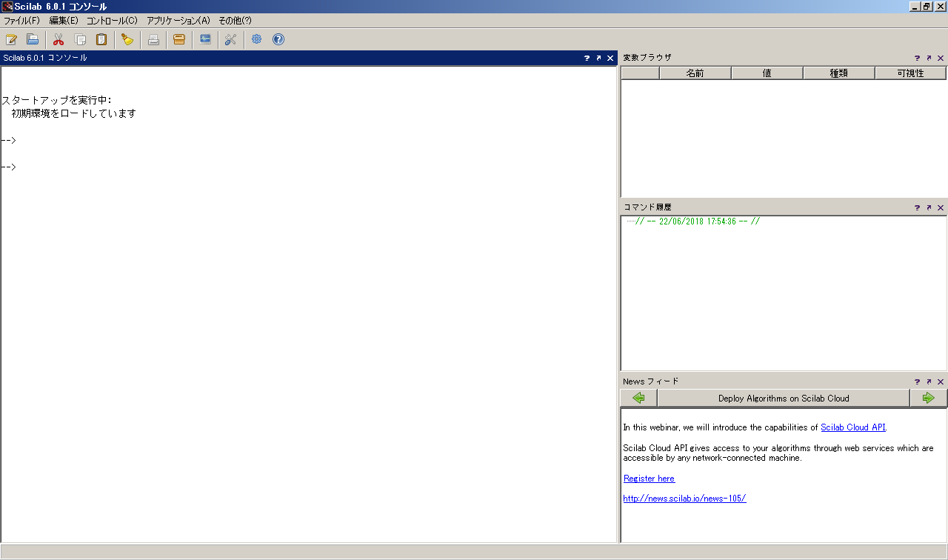This screenshot has height=560, width=948.
Task: Select the 22/06/2018 17:54:36 history entry
Action: 697,221
